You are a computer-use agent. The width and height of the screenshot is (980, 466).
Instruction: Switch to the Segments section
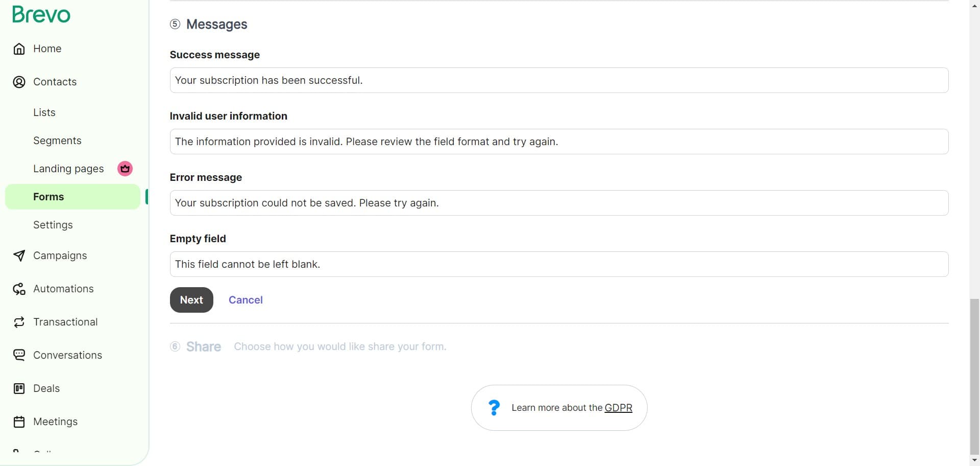57,140
